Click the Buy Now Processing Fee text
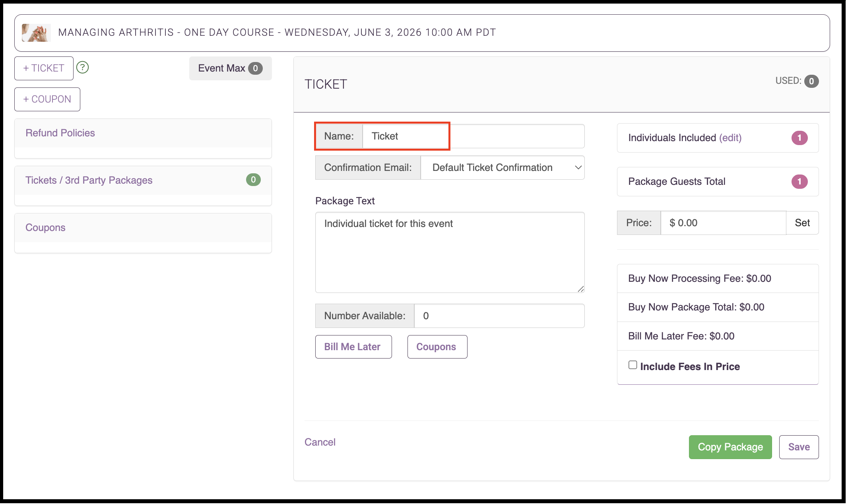846x504 pixels. [700, 279]
